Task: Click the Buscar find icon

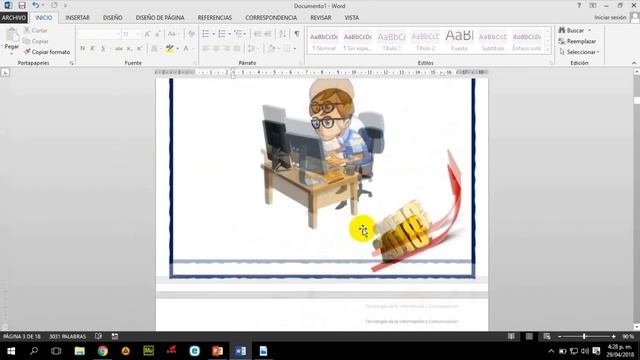Action: [562, 30]
